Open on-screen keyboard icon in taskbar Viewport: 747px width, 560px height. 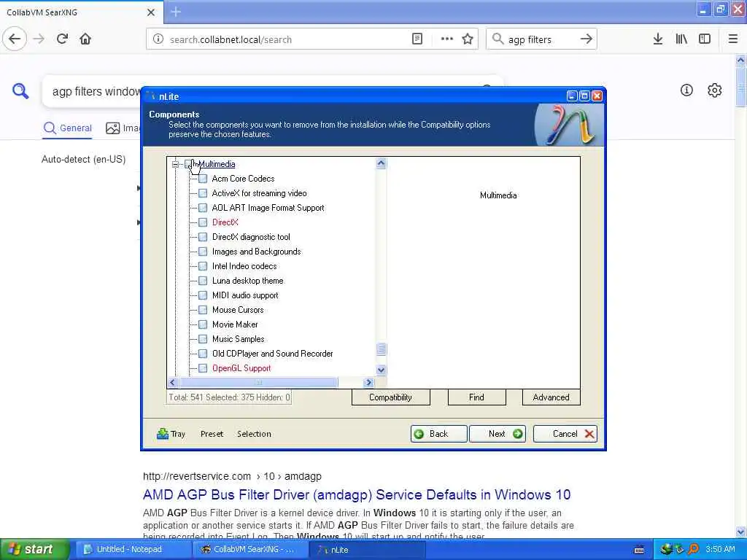[639, 550]
